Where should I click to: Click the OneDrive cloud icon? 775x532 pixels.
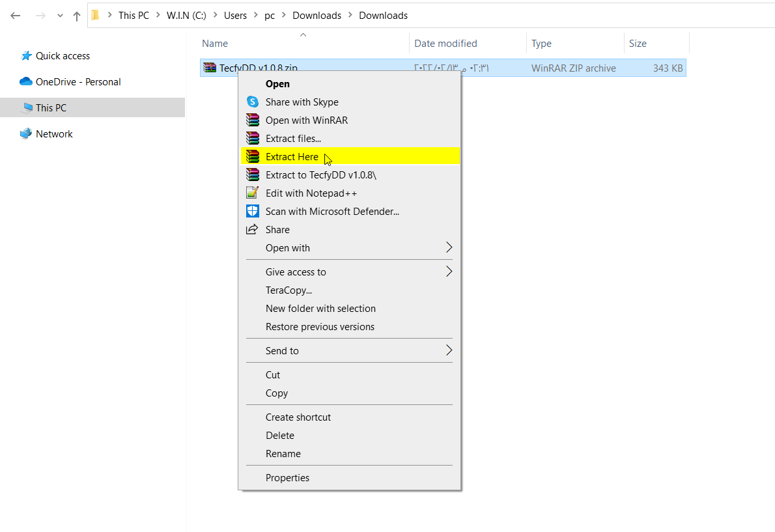coord(26,82)
